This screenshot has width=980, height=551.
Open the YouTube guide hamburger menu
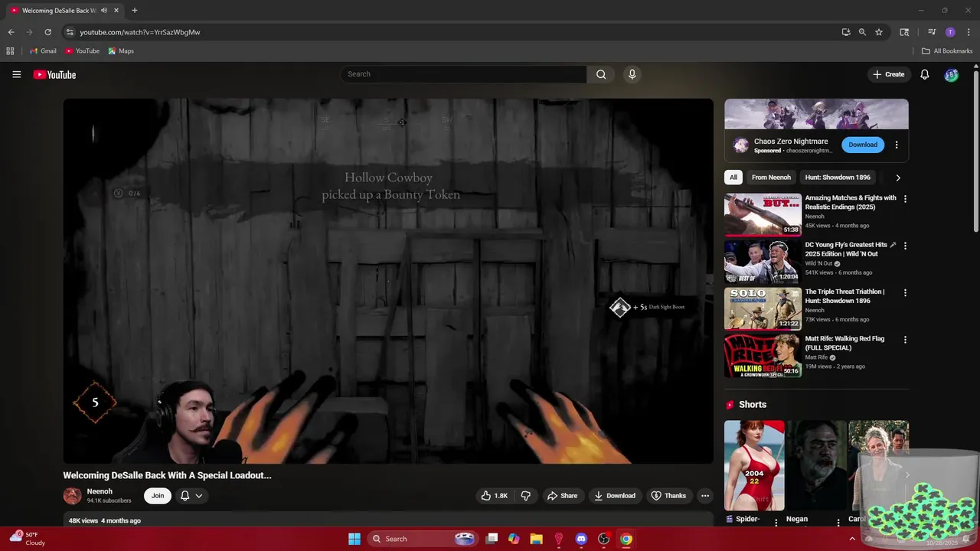[16, 74]
